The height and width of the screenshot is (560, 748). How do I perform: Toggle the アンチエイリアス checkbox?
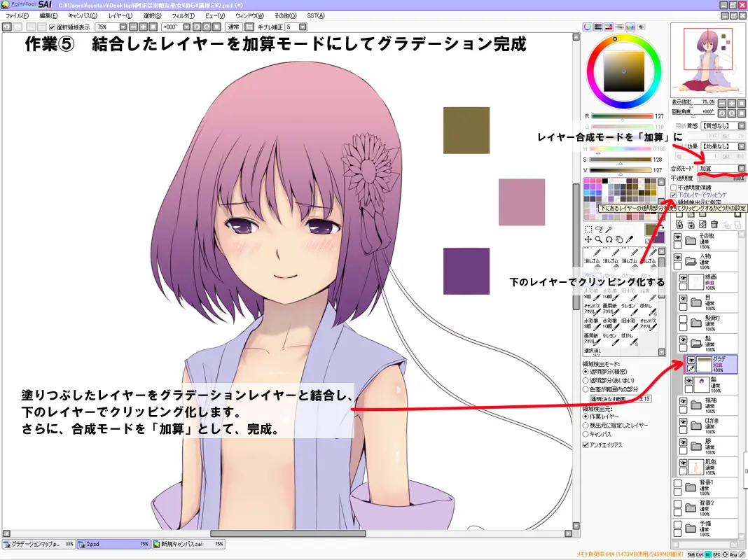point(586,445)
